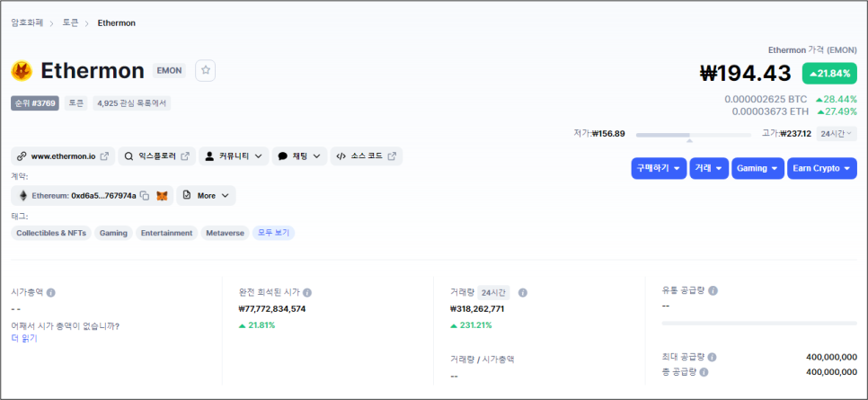Screen dimensions: 868x400
Task: Click the ₩194.43 price value
Action: coord(746,73)
